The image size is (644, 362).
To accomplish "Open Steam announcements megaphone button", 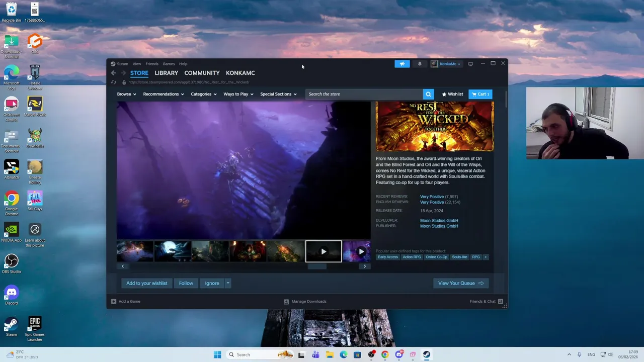I will click(402, 64).
